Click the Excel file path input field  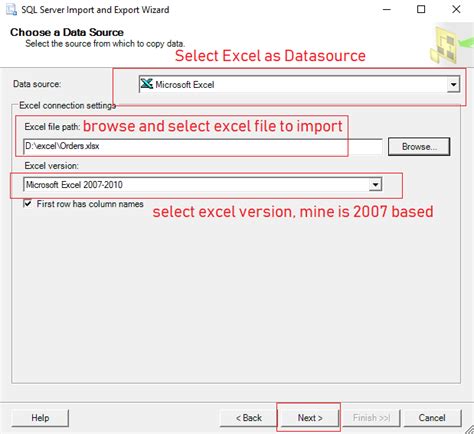click(x=203, y=147)
